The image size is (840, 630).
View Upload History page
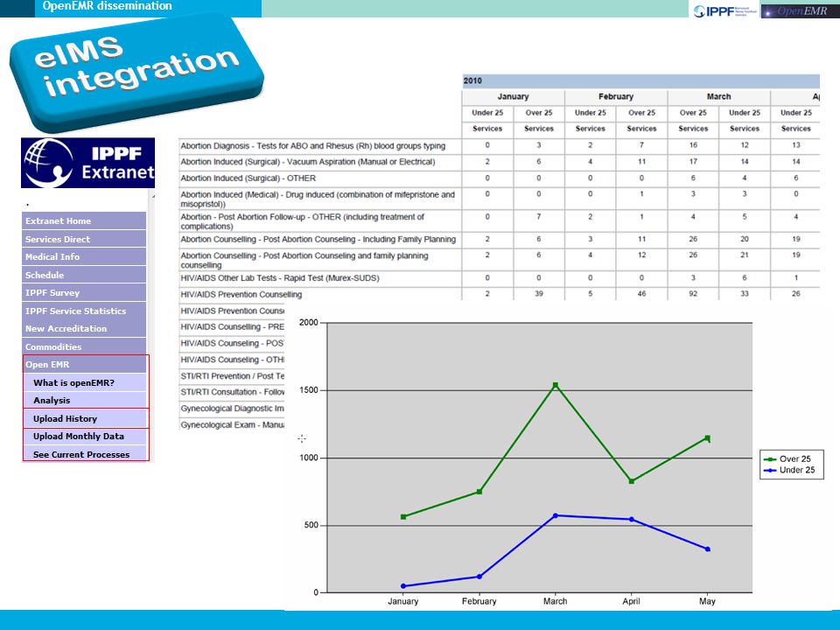pos(85,418)
